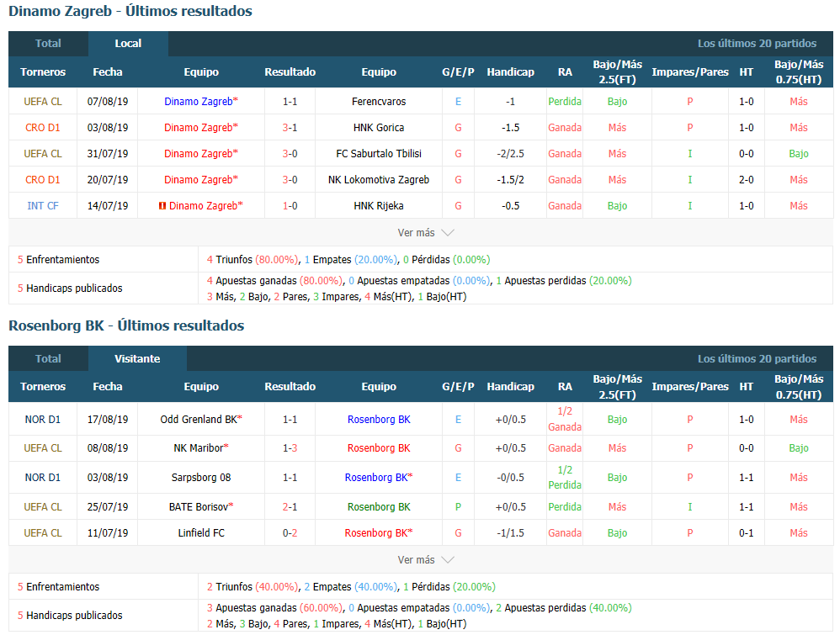Click the 0-1 half-time score
Image resolution: width=840 pixels, height=635 pixels.
[x=747, y=533]
